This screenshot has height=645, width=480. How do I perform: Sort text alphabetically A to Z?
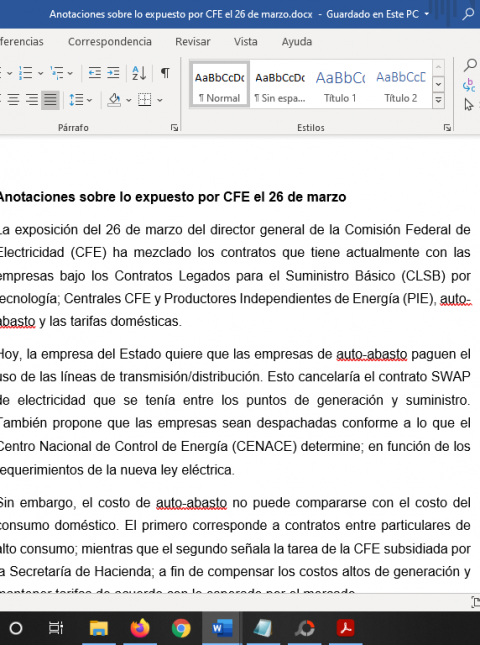tap(139, 73)
